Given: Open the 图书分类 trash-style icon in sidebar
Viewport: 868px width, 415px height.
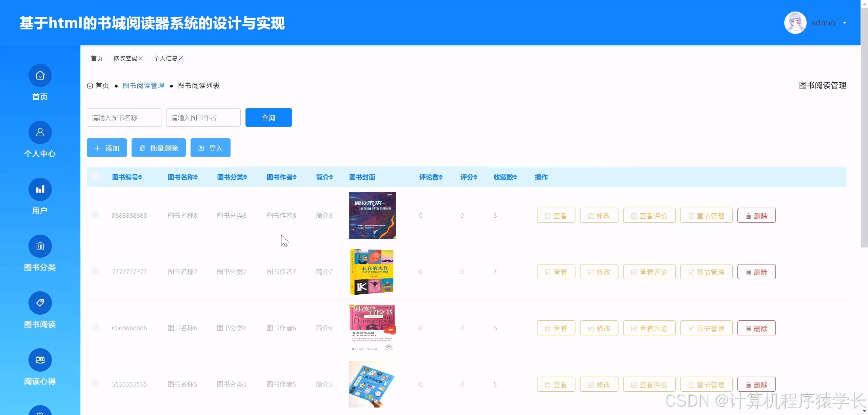Looking at the screenshot, I should pyautogui.click(x=40, y=246).
